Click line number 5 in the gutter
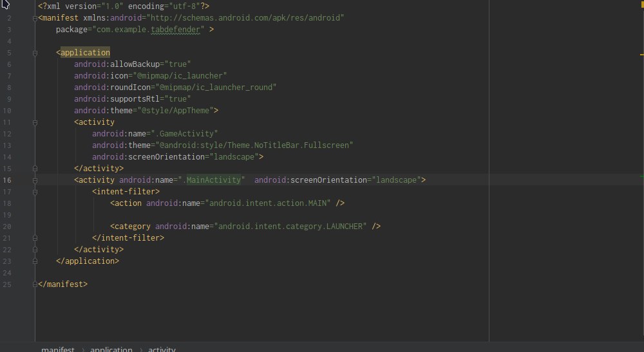The height and width of the screenshot is (352, 644). tap(9, 53)
